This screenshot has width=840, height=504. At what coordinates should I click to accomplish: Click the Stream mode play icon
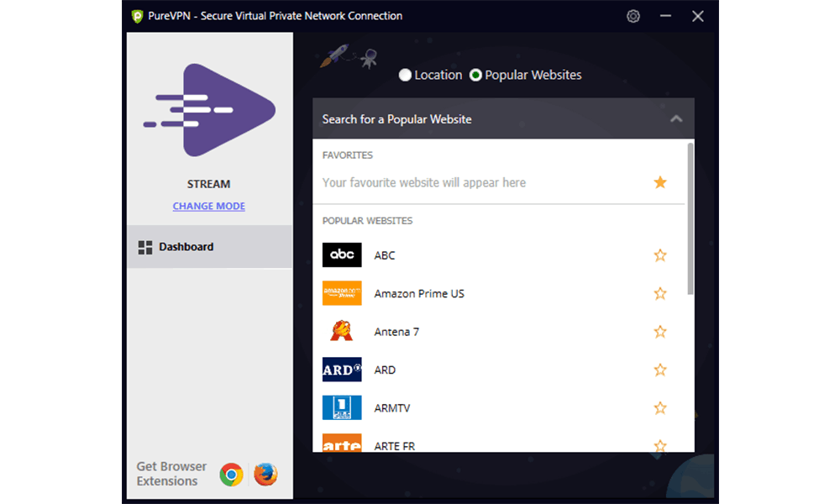tap(209, 110)
